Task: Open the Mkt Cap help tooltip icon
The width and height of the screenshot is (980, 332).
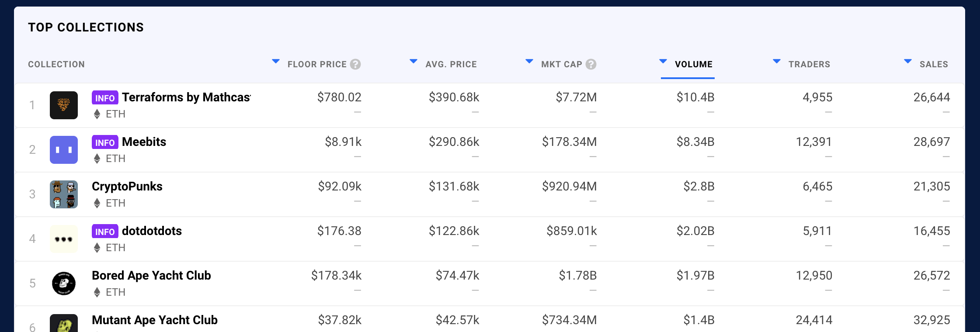Action: pyautogui.click(x=591, y=64)
